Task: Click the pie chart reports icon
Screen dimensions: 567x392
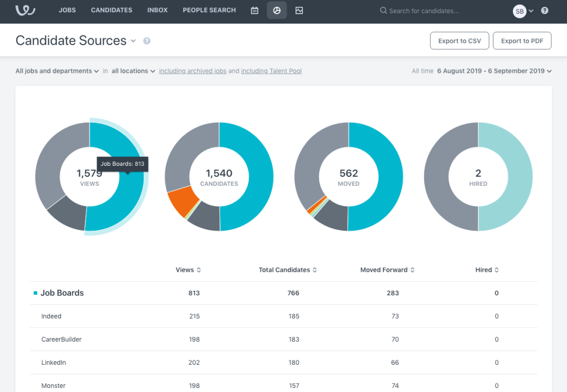Action: 277,10
